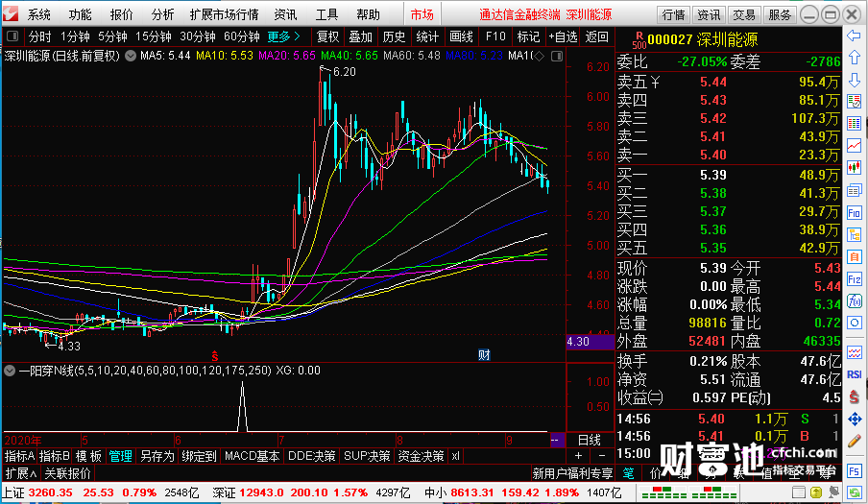The image size is (868, 504).
Task: Click the 返回 button
Action: [x=597, y=37]
